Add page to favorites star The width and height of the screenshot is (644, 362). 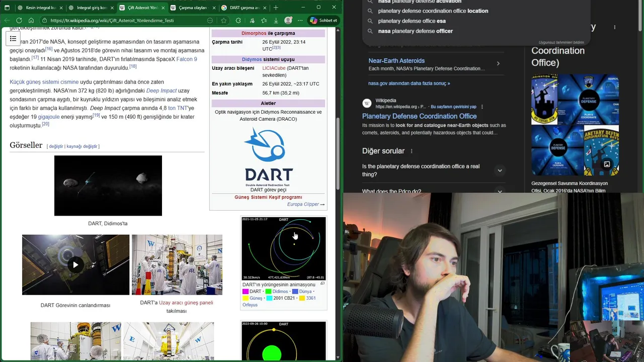pyautogui.click(x=223, y=21)
